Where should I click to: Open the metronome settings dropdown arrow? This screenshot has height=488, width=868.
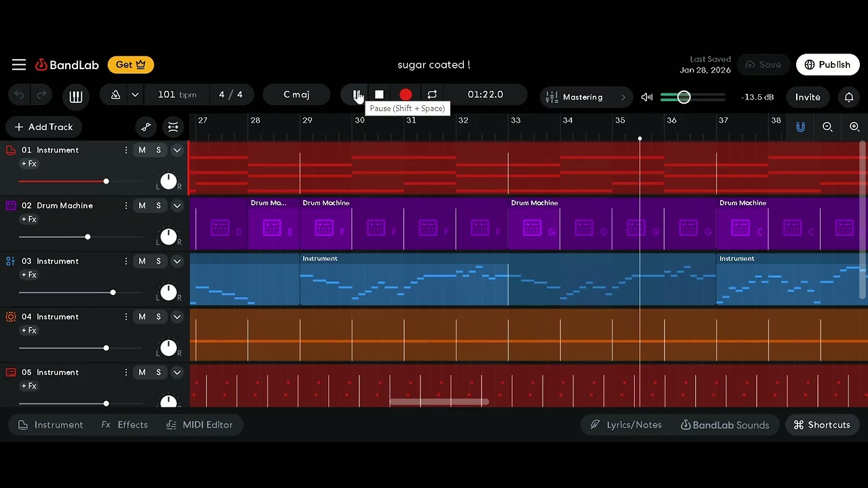coord(135,95)
